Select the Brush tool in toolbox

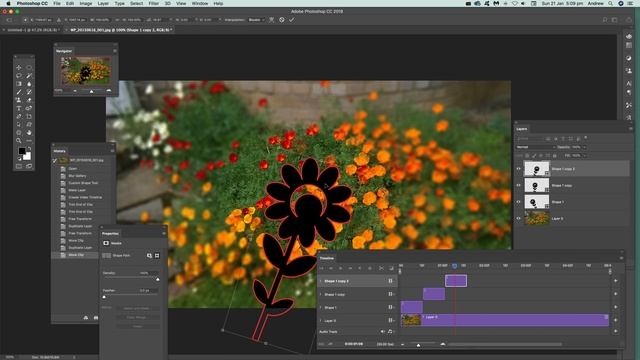tap(19, 92)
